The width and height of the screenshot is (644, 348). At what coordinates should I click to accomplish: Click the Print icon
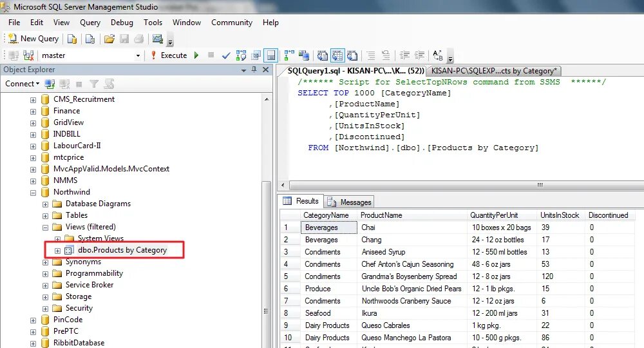tap(139, 39)
